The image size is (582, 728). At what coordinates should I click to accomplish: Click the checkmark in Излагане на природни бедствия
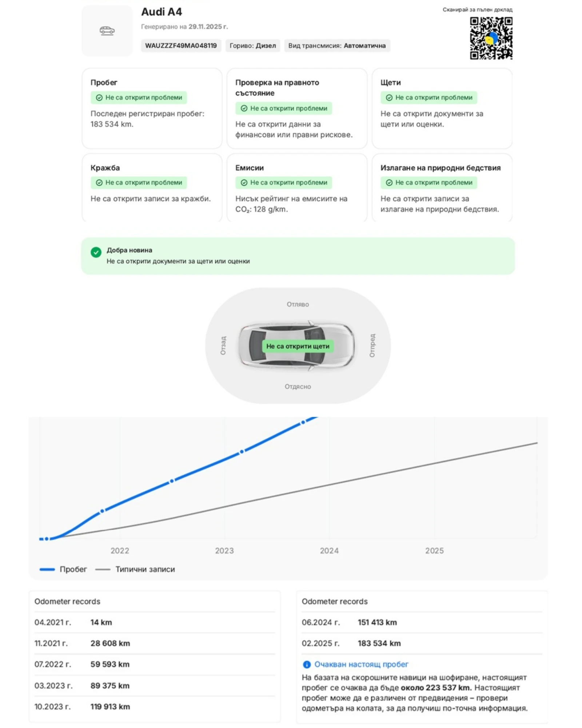(x=389, y=183)
